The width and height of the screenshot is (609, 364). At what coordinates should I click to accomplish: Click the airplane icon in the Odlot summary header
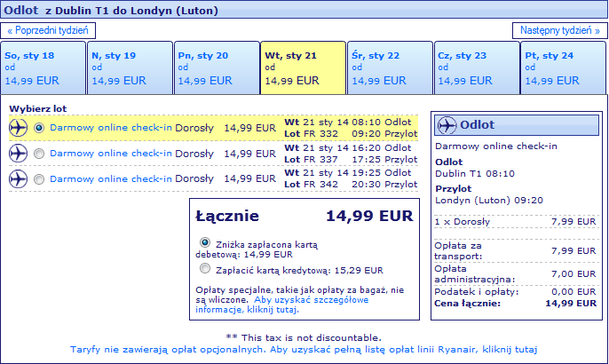[x=447, y=125]
